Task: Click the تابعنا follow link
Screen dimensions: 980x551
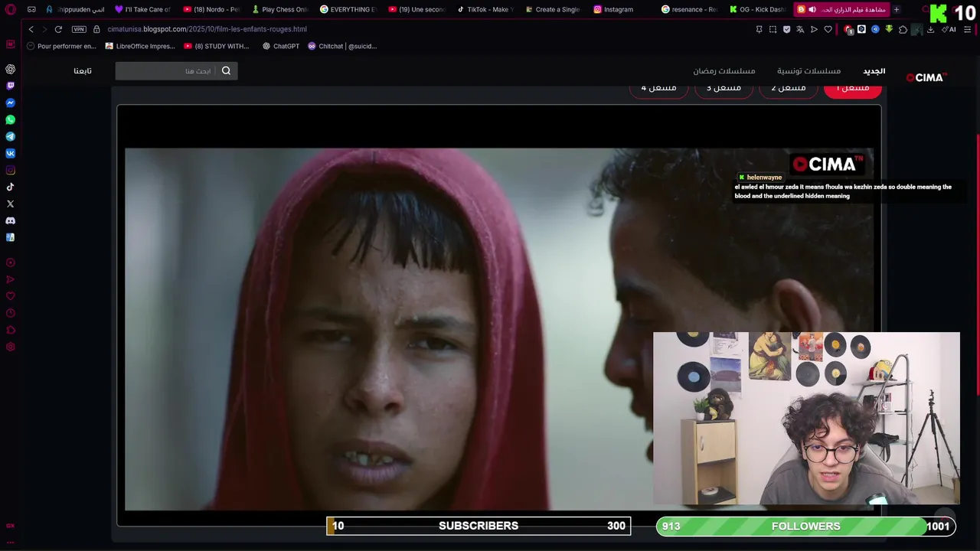Action: (83, 71)
